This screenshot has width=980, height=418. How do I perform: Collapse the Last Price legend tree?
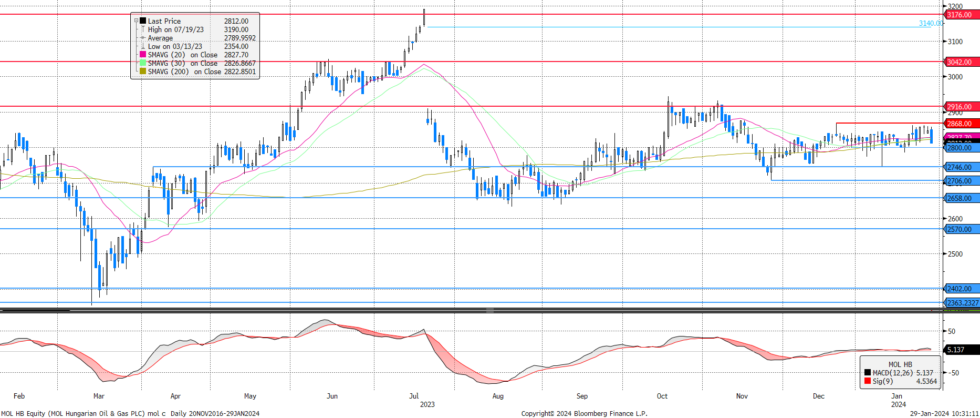coord(136,21)
